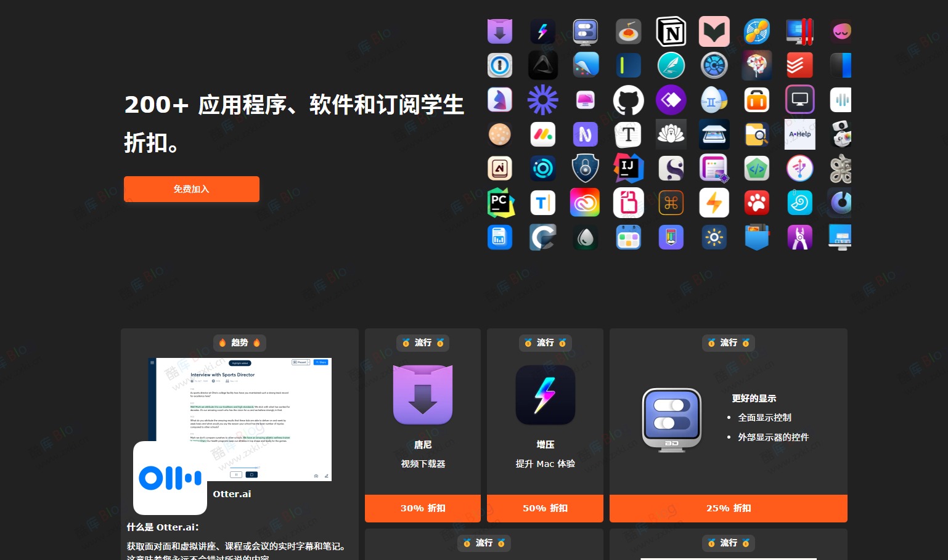Viewport: 948px width, 560px height.
Task: Click the flatbed scanner app icon
Action: click(714, 134)
